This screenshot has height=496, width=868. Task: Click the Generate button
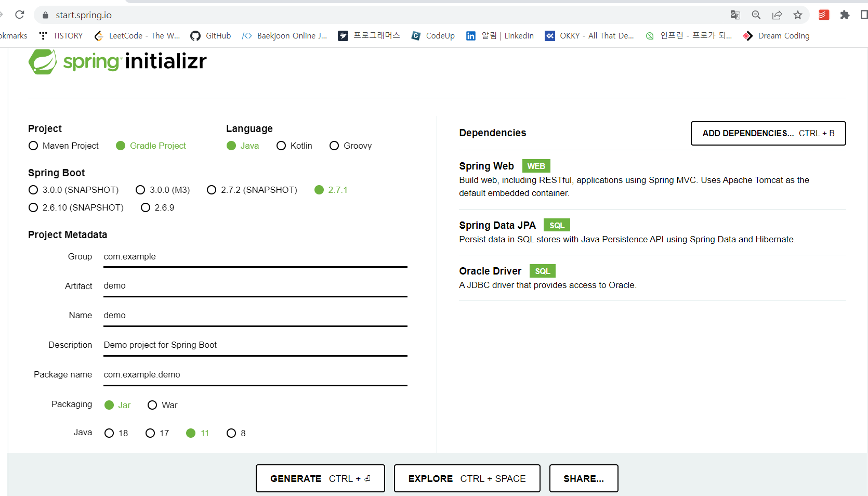point(320,478)
